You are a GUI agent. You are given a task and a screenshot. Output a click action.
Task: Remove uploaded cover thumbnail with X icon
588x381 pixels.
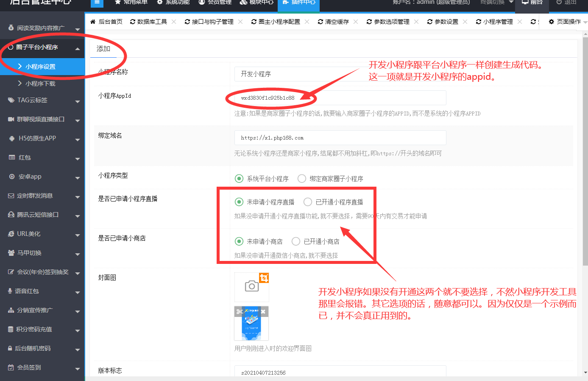263,312
